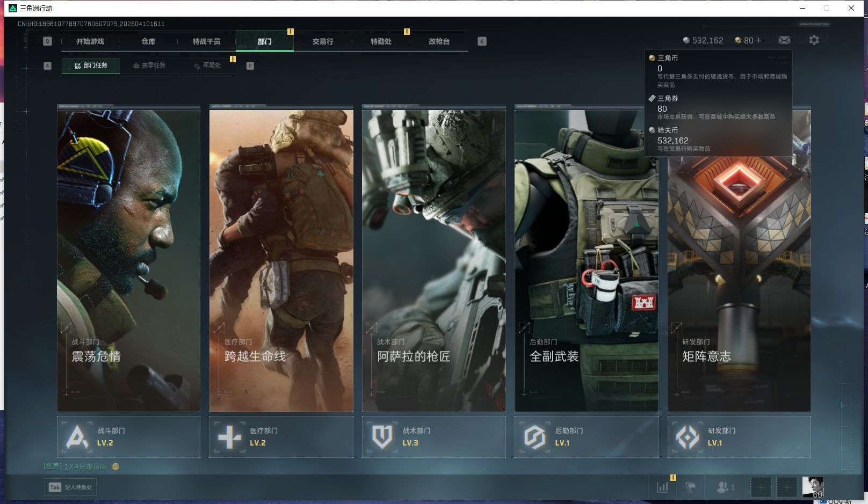Viewport: 868px width, 504px height.
Task: Switch to the 改枪台 tab
Action: [439, 41]
